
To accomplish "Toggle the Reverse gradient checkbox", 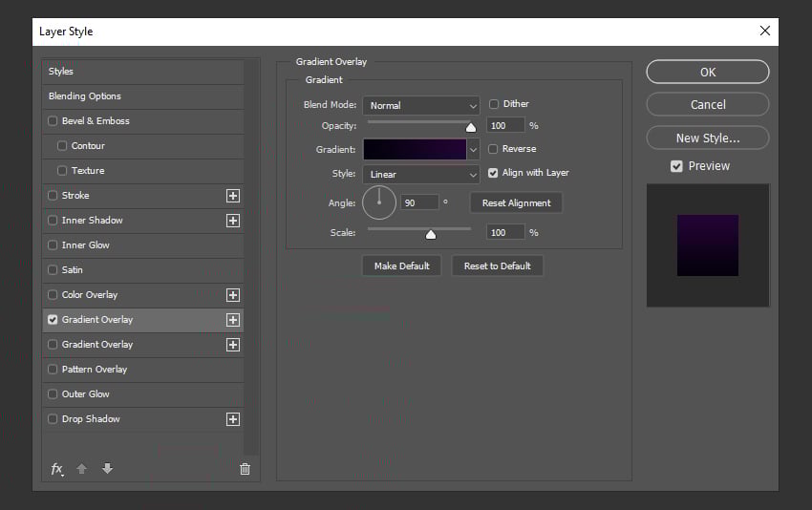I will coord(493,149).
